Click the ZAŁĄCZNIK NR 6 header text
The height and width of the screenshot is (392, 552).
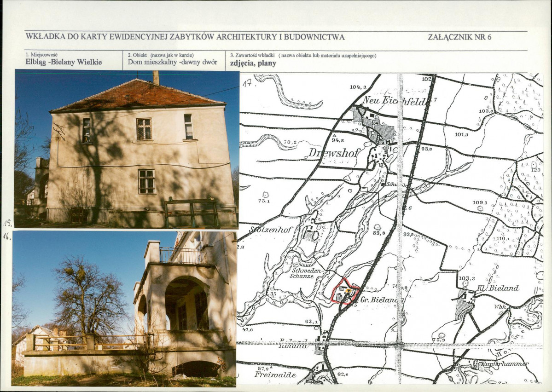pos(459,37)
